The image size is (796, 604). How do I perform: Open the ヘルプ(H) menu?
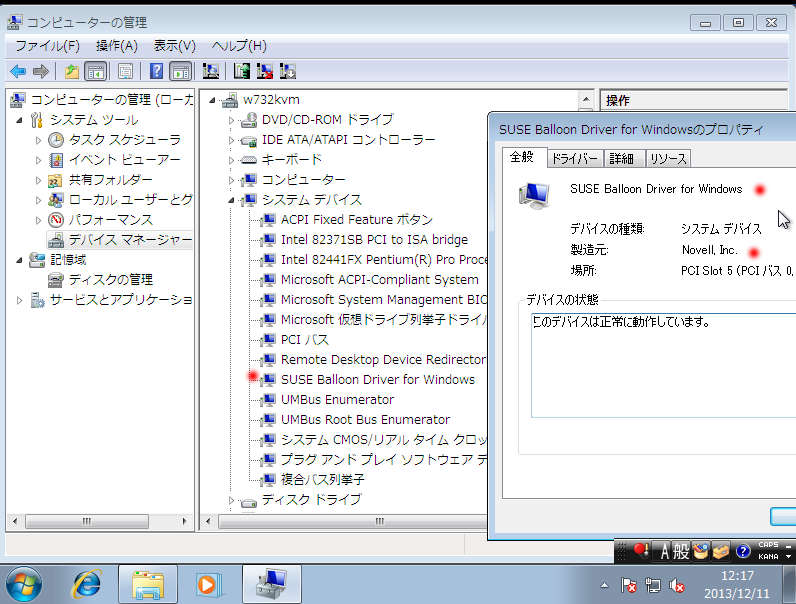tap(239, 46)
